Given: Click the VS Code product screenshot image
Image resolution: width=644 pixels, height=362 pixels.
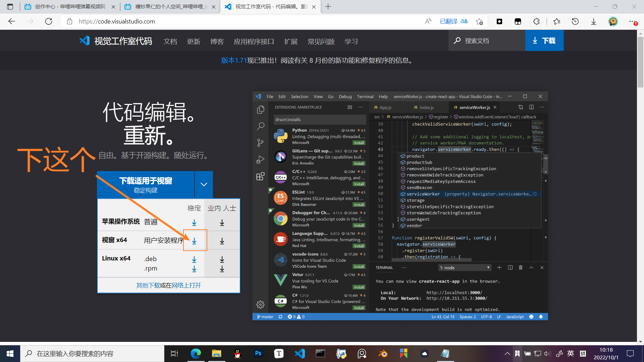Looking at the screenshot, I should click(400, 206).
